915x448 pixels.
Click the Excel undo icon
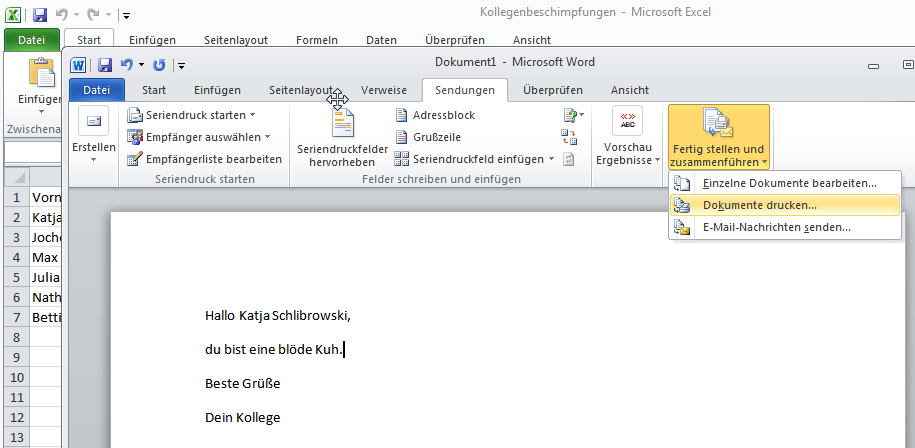[61, 15]
